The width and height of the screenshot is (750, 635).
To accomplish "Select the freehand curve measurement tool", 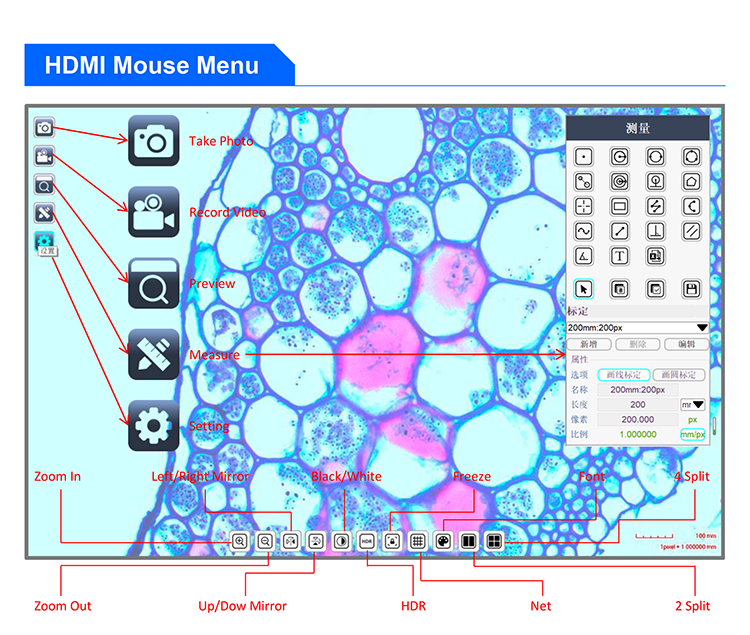I will [x=584, y=231].
